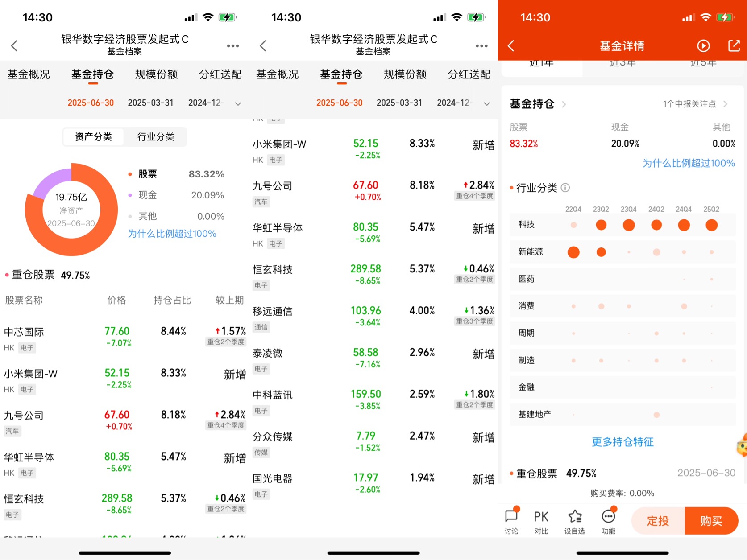Tap the 定投 button
This screenshot has width=747, height=560.
tap(658, 521)
